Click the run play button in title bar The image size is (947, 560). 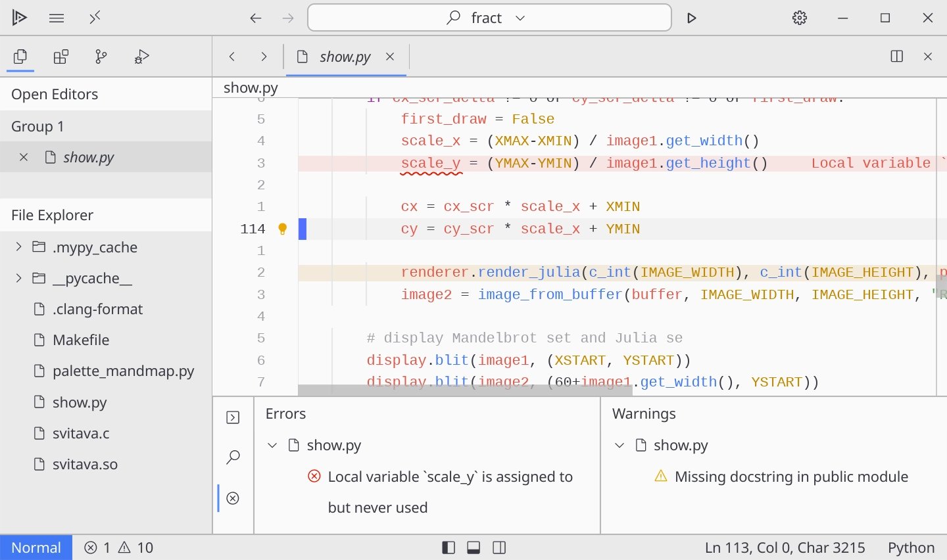click(x=691, y=18)
